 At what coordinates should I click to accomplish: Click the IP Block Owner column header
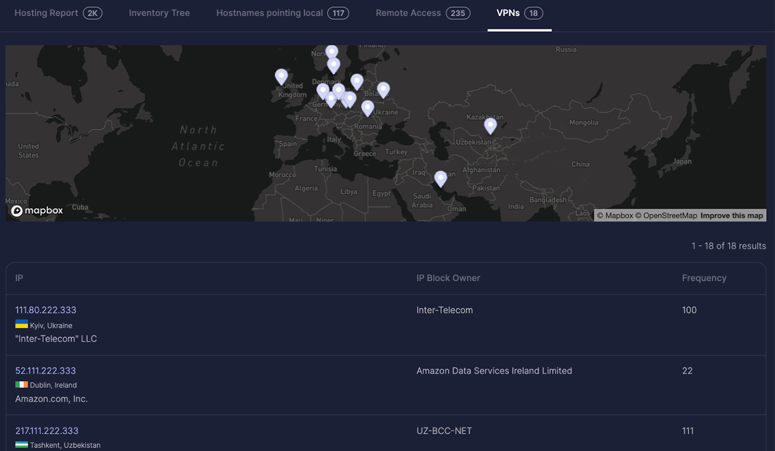448,278
